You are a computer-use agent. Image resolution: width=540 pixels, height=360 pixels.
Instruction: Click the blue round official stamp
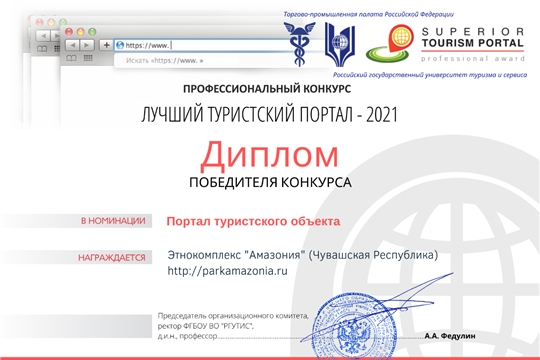[x=355, y=327]
